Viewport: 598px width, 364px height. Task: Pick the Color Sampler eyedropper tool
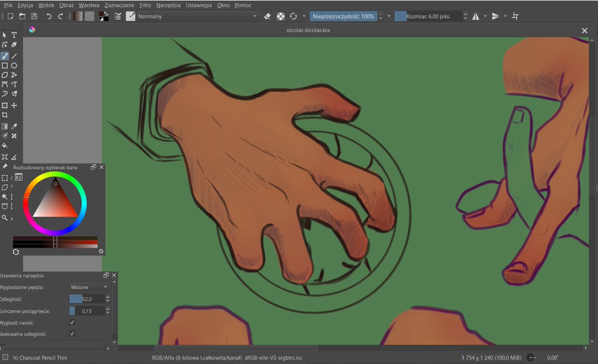[x=14, y=126]
